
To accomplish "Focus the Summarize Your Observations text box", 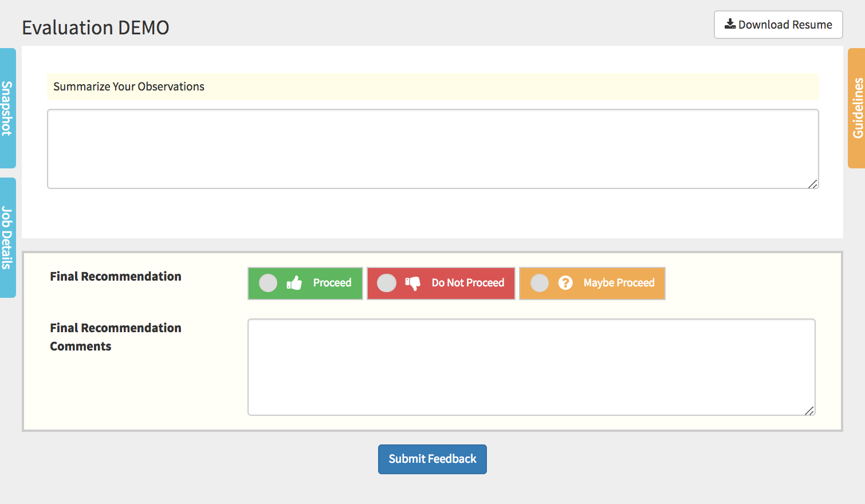I will click(433, 149).
